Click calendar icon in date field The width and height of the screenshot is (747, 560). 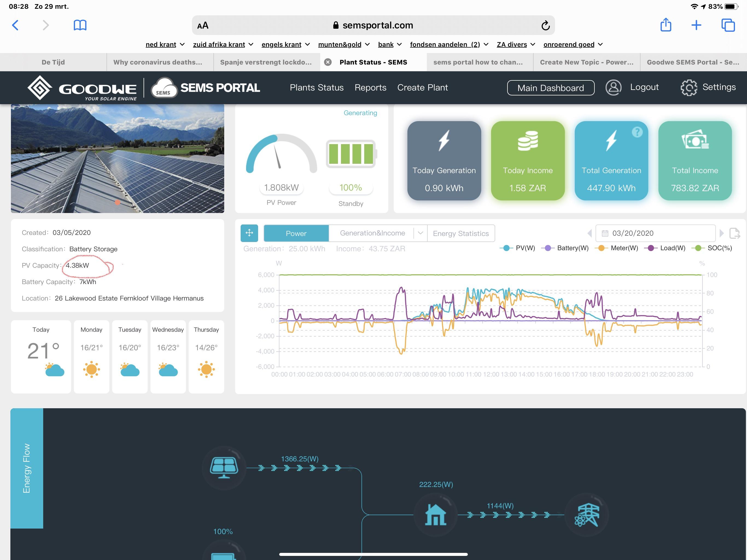point(605,234)
